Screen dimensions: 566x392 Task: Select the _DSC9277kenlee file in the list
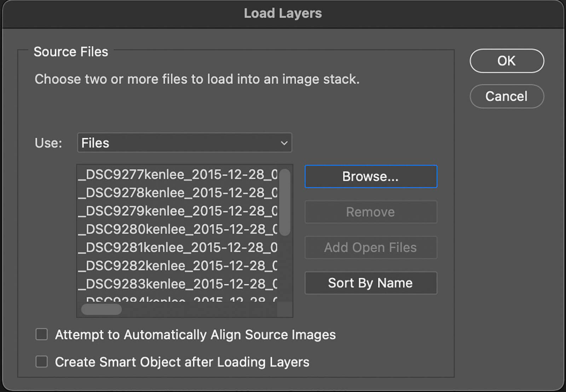click(178, 175)
